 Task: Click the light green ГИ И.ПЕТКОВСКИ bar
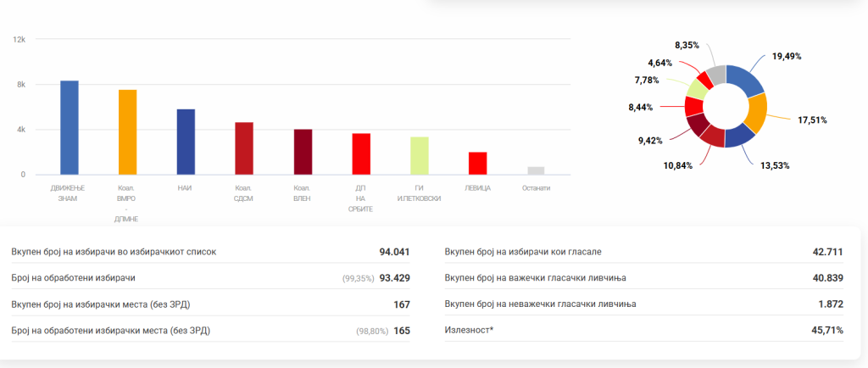(419, 155)
